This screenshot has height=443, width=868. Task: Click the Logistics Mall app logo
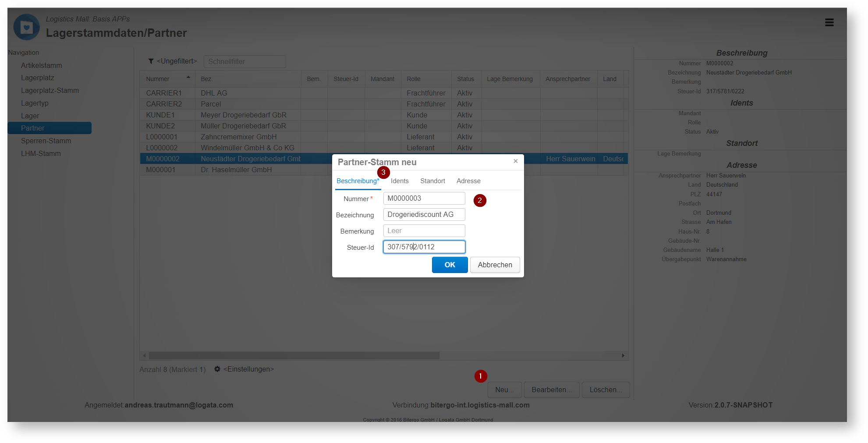(27, 27)
